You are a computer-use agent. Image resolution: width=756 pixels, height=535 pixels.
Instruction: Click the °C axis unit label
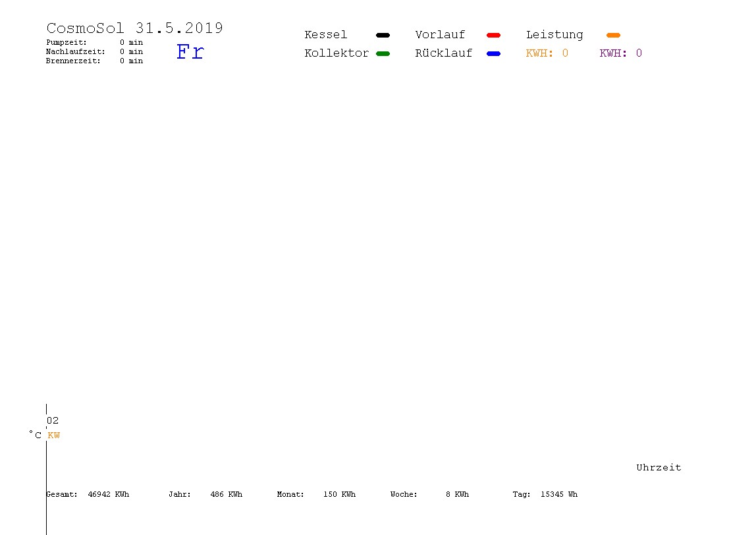(35, 435)
